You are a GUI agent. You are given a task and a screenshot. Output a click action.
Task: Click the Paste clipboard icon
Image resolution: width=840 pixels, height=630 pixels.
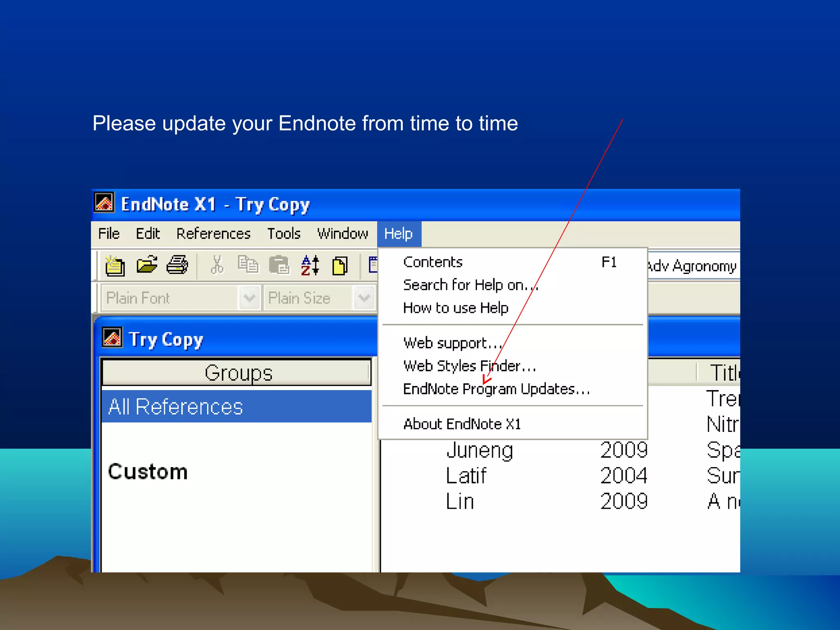tap(279, 265)
